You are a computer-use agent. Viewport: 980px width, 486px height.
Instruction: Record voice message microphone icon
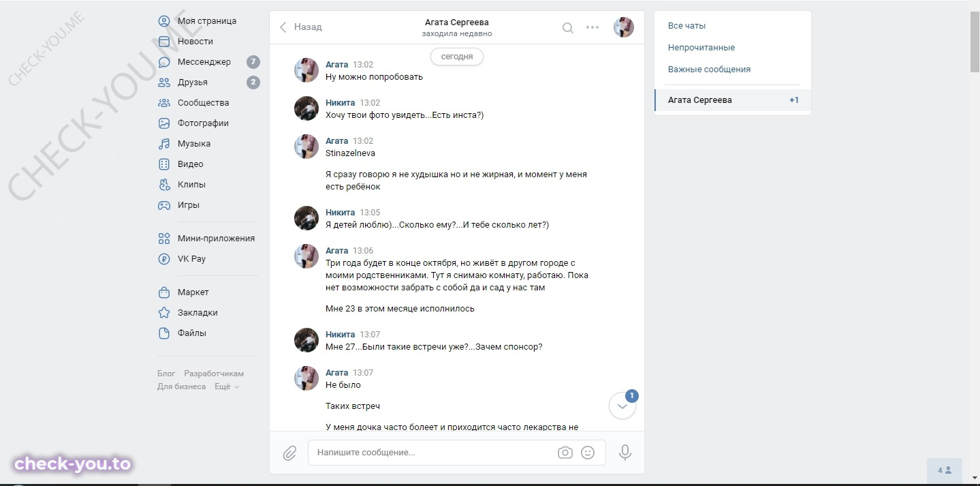click(625, 453)
